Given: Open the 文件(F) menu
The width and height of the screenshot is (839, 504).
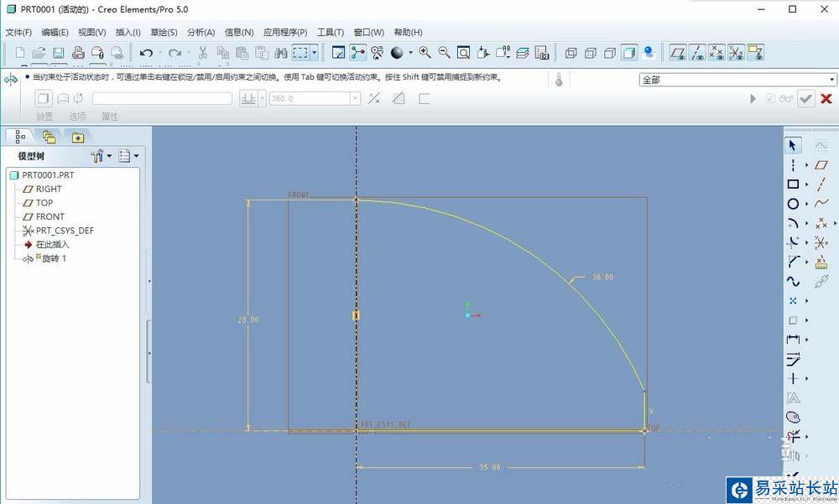Looking at the screenshot, I should tap(18, 32).
